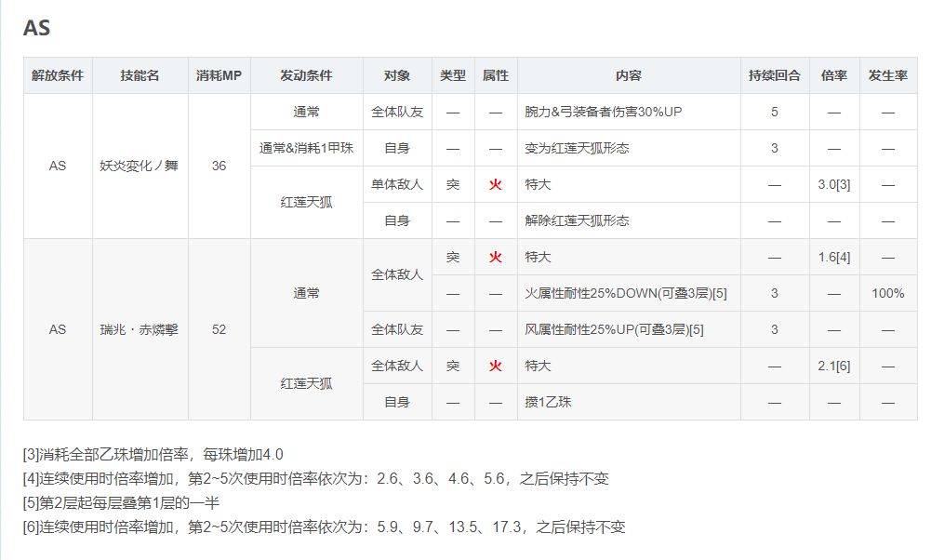Click footnote [5] 第2层起每层叠第1层的一半

click(121, 503)
